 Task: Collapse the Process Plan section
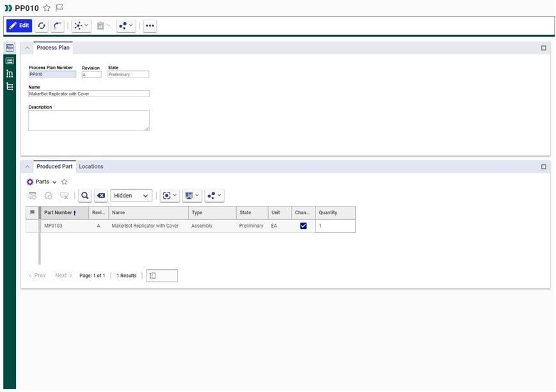click(28, 48)
